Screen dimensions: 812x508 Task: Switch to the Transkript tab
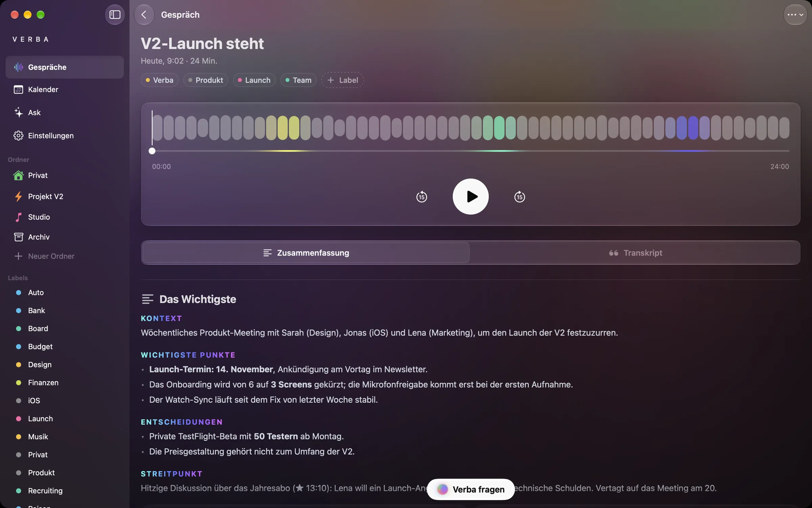tap(635, 253)
